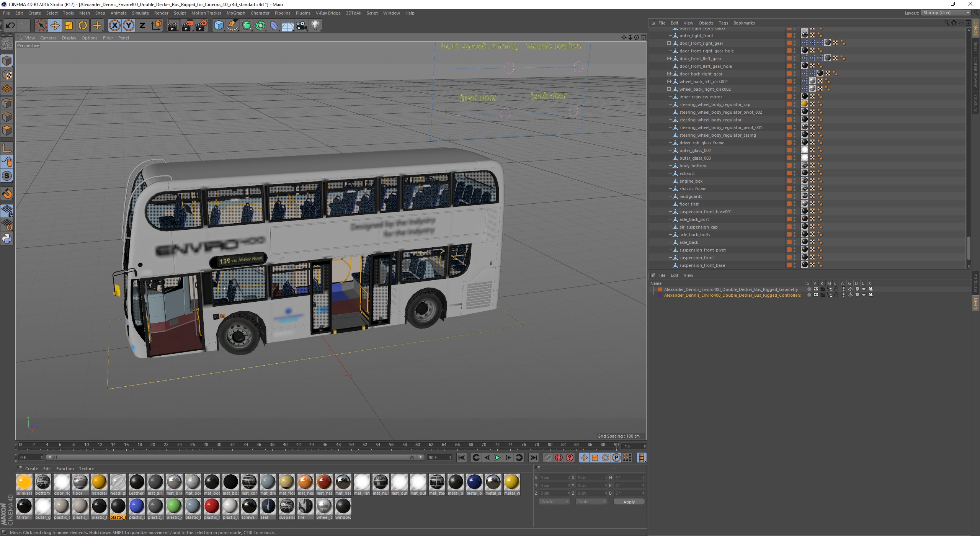Activate the Rotate tool in top toolbar
The width and height of the screenshot is (980, 536).
[x=83, y=26]
